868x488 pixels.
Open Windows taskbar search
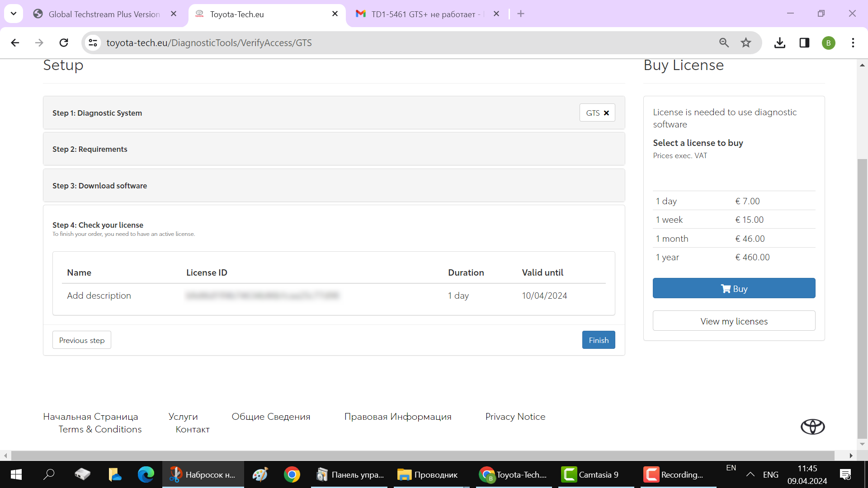tap(49, 474)
